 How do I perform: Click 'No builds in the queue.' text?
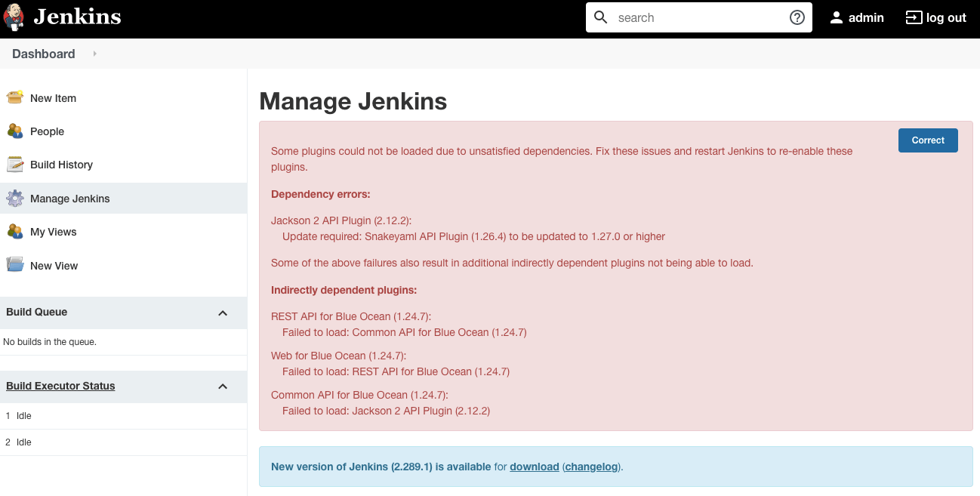click(50, 342)
